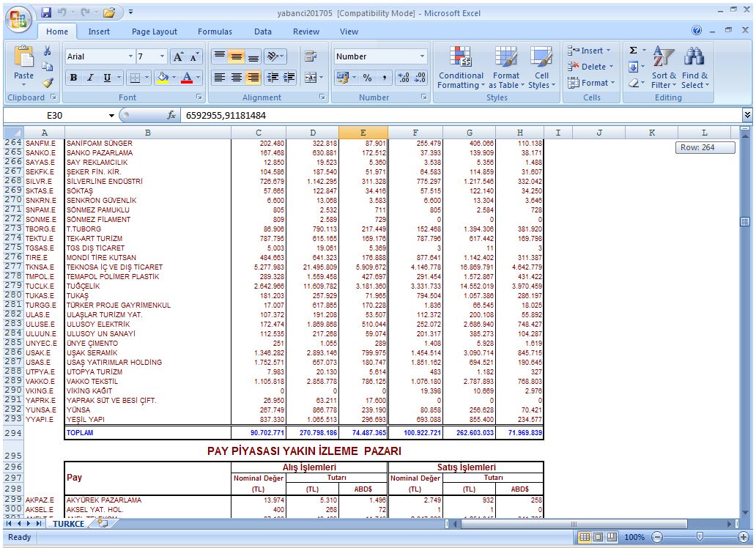Copy the selection using the Copy icon
The width and height of the screenshot is (756, 548).
(47, 67)
